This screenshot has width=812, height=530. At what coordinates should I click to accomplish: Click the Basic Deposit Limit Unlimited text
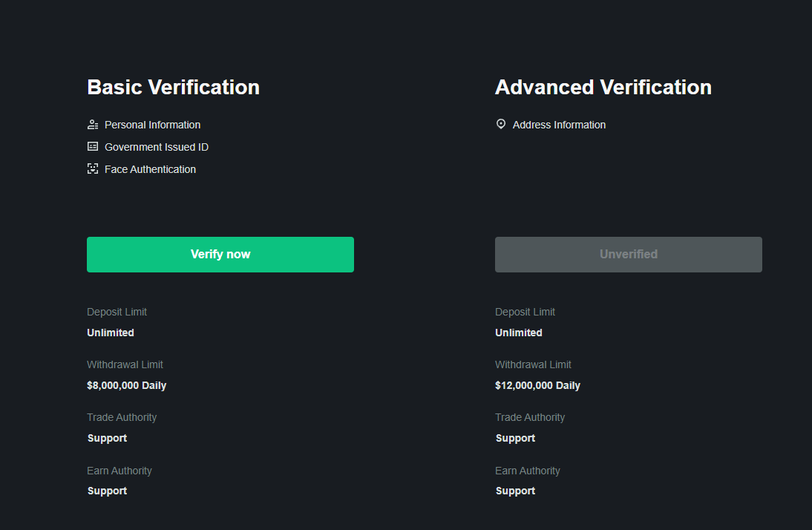110,332
